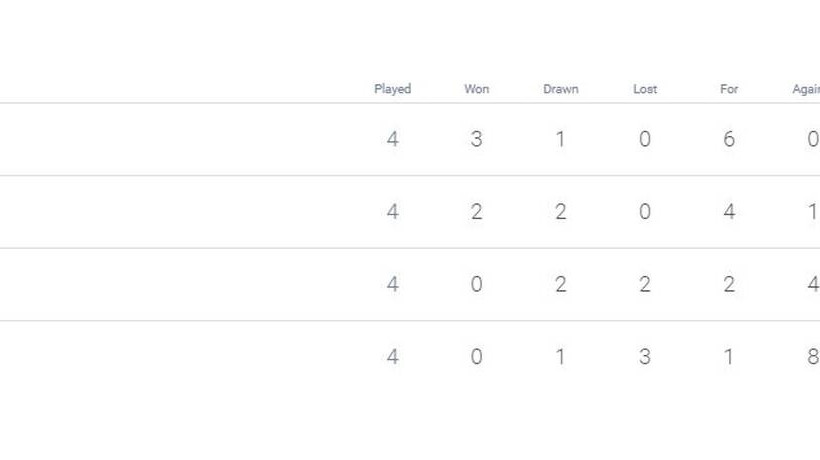Click the Lost column header

click(x=645, y=89)
